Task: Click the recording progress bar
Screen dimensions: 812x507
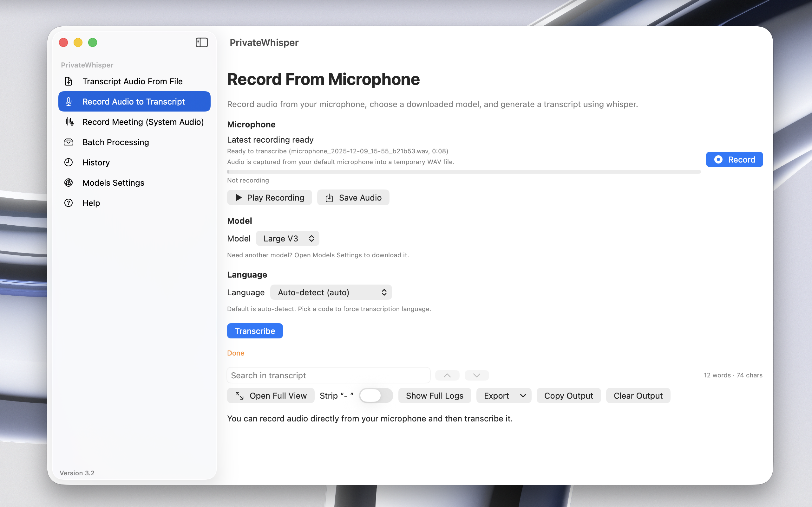Action: pos(464,172)
